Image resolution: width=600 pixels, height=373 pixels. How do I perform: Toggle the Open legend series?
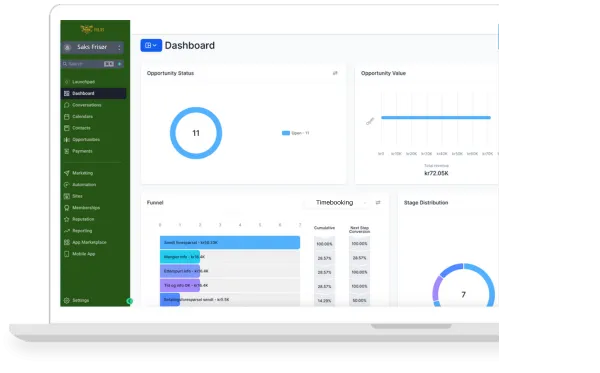pos(295,133)
